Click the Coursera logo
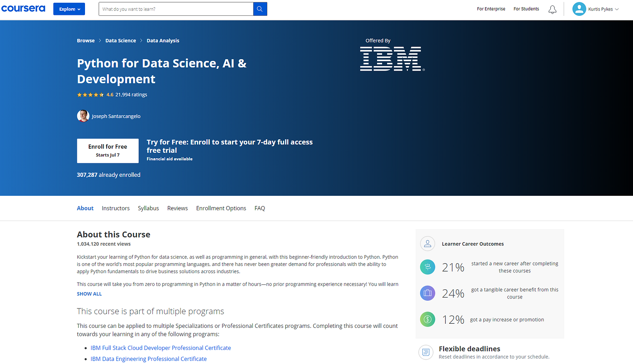This screenshot has width=633, height=364. click(x=23, y=9)
